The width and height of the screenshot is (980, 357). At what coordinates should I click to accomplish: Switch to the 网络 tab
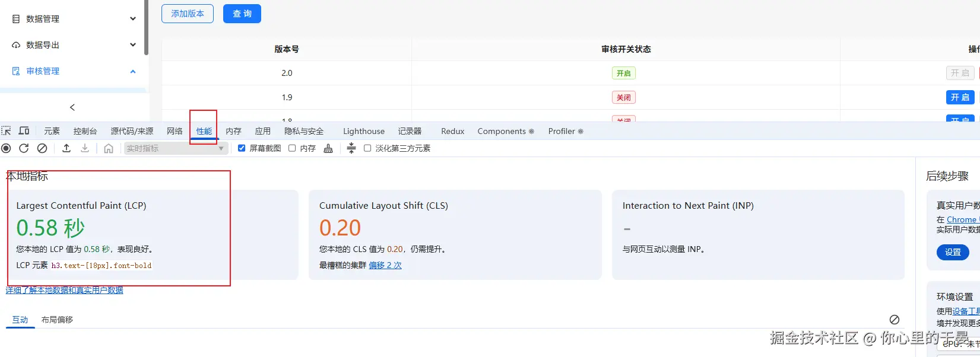coord(175,131)
